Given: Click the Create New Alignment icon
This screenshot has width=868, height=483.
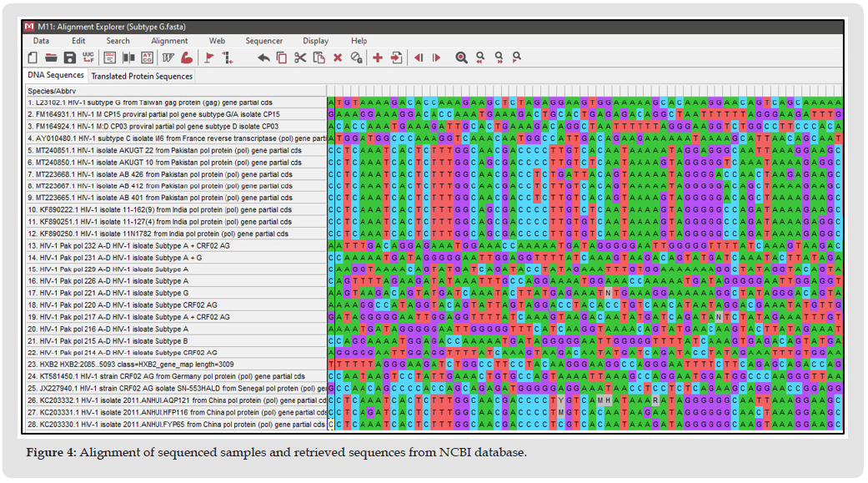Looking at the screenshot, I should [x=33, y=58].
